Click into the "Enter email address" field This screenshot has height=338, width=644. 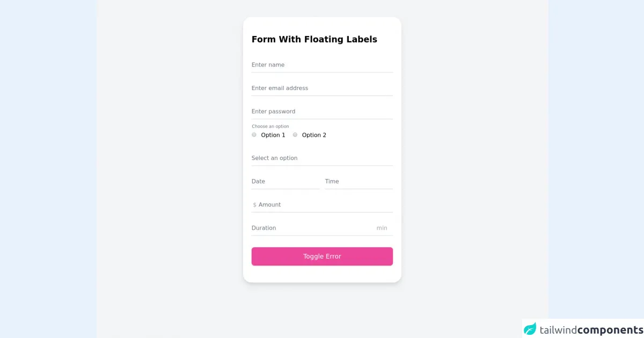(x=322, y=88)
